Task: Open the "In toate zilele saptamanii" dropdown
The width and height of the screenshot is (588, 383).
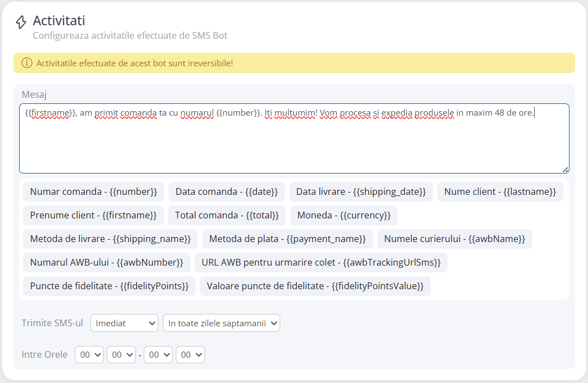Action: coord(221,323)
